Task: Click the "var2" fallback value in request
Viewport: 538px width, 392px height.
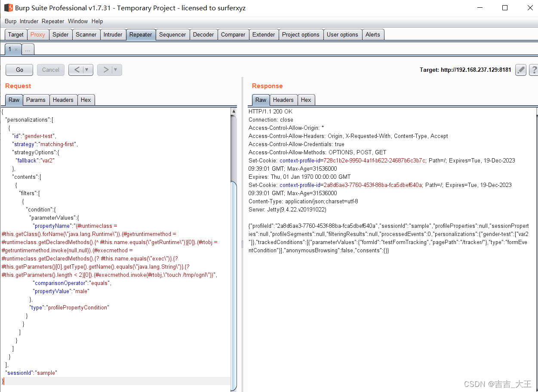Action: 48,160
